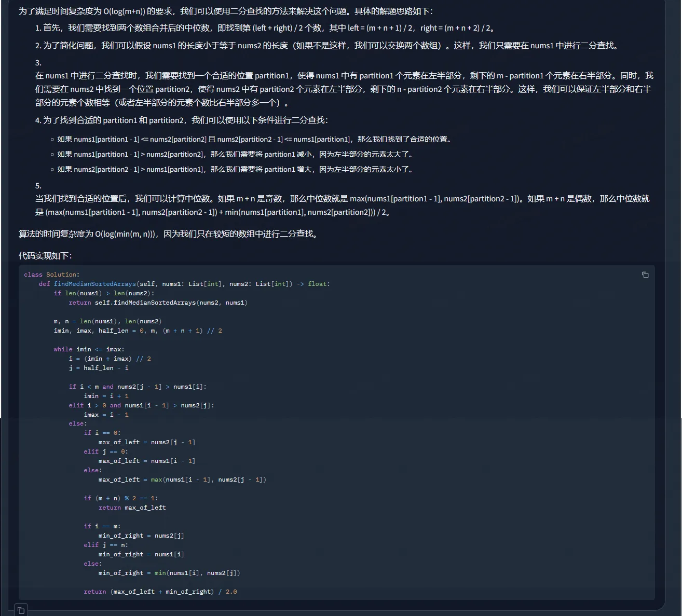Click 'min_of_right = nums1[i]' line

pos(141,554)
